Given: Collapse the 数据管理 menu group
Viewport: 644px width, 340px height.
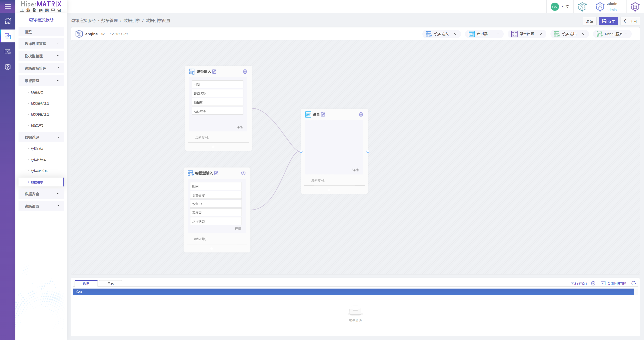Looking at the screenshot, I should tap(41, 137).
